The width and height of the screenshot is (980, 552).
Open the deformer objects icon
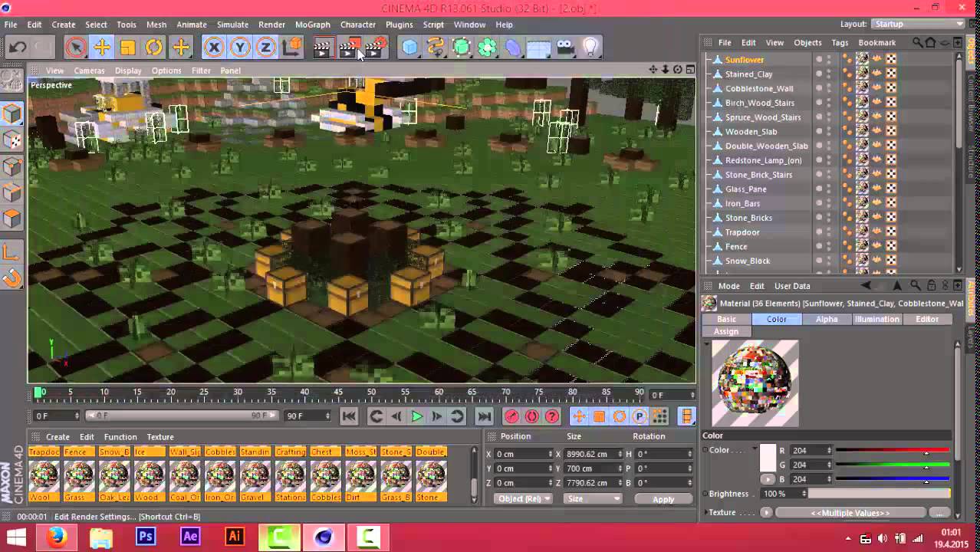513,48
